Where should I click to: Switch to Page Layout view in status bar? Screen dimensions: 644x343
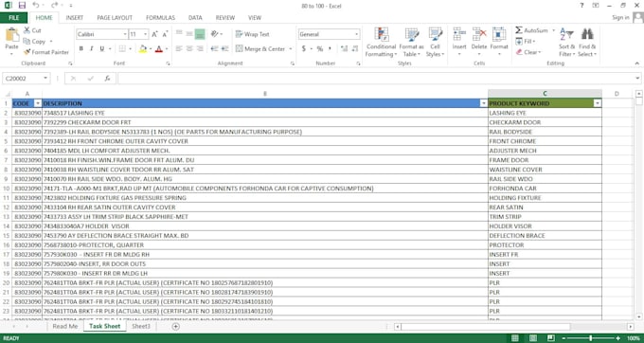pos(532,338)
